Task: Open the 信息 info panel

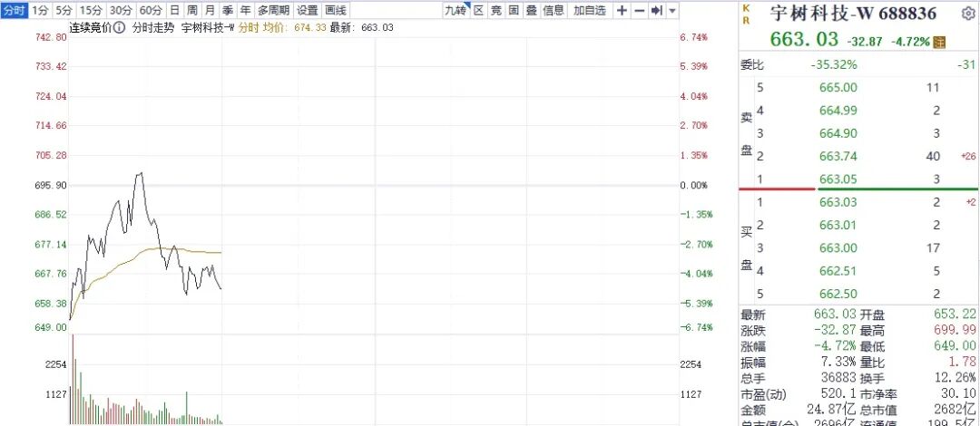Action: pyautogui.click(x=554, y=10)
